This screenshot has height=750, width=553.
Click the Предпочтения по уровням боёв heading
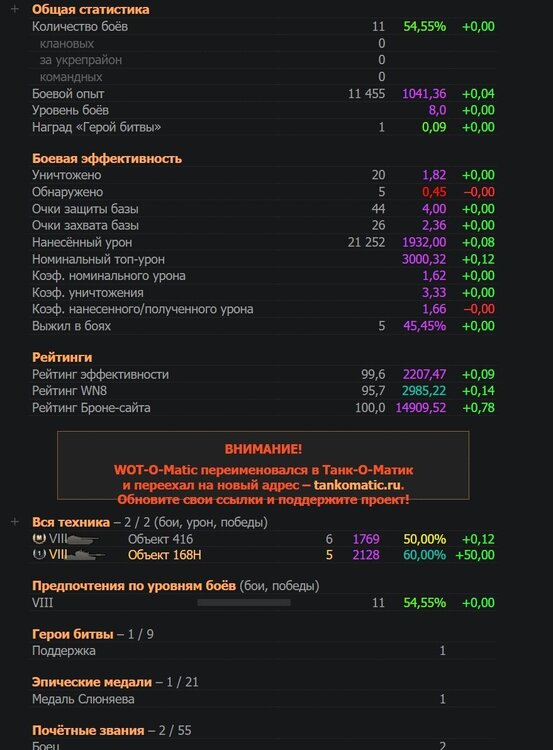pyautogui.click(x=134, y=585)
